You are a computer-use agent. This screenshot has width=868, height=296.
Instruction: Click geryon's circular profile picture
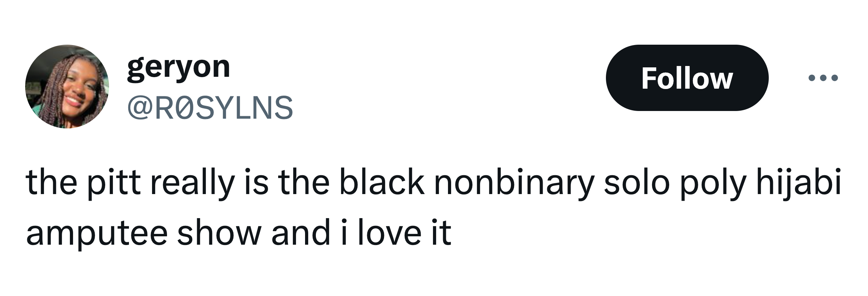67,87
